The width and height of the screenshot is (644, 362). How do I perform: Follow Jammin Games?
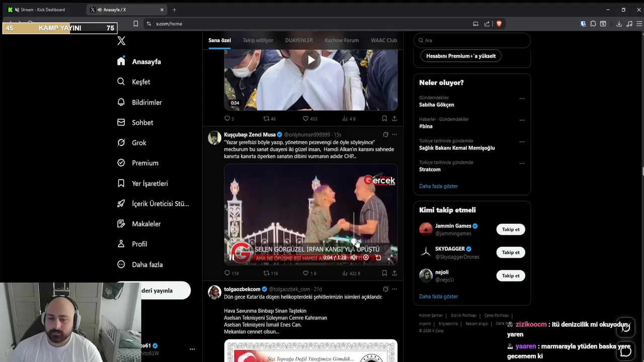pyautogui.click(x=511, y=229)
